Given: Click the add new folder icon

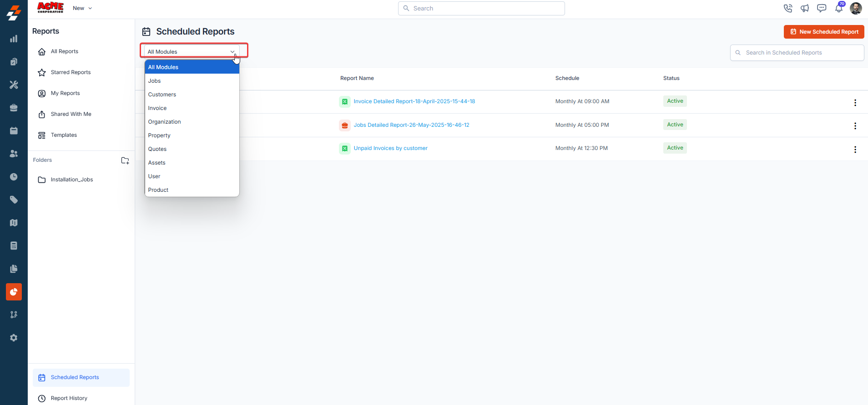Looking at the screenshot, I should click(125, 160).
